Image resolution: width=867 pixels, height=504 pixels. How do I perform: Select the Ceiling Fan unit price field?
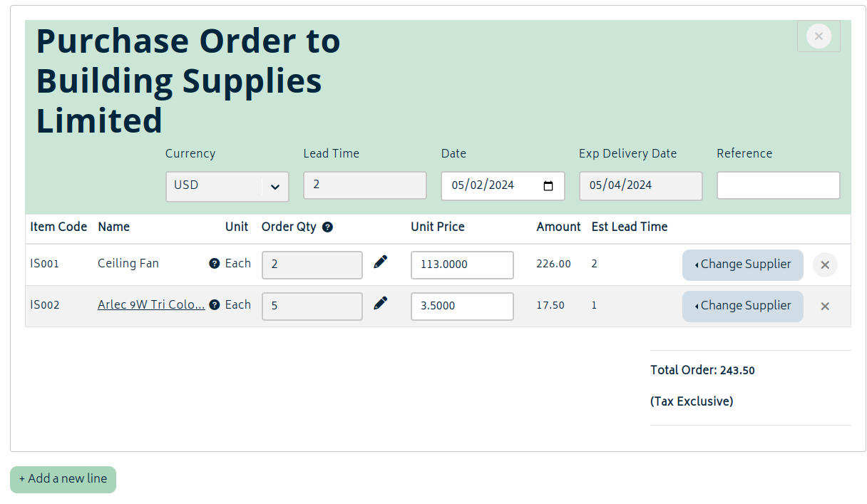(462, 264)
